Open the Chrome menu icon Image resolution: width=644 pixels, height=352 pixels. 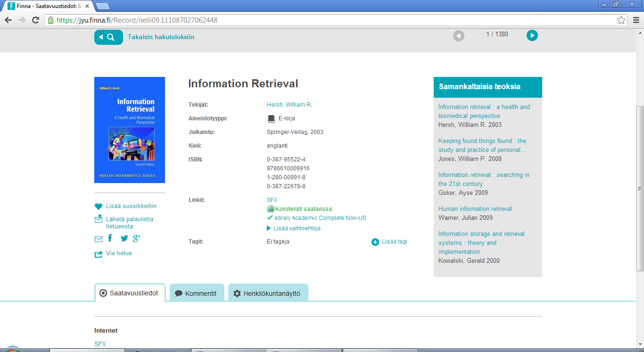(x=635, y=20)
